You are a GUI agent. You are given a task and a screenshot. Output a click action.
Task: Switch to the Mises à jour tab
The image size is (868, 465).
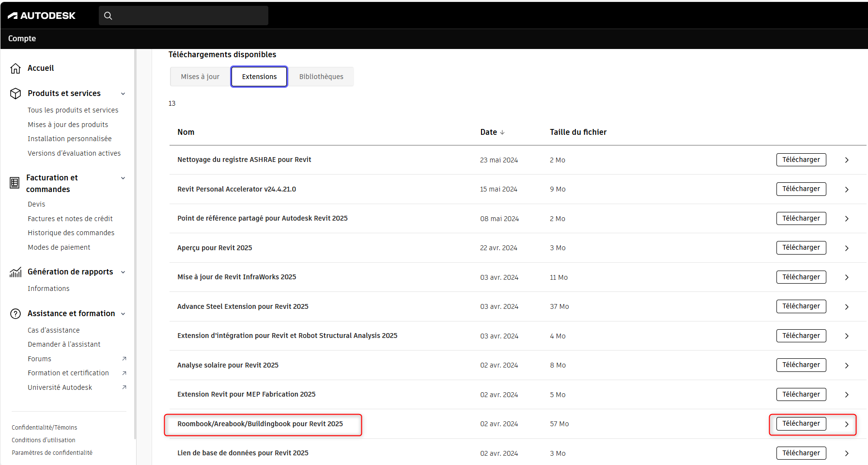click(x=200, y=77)
